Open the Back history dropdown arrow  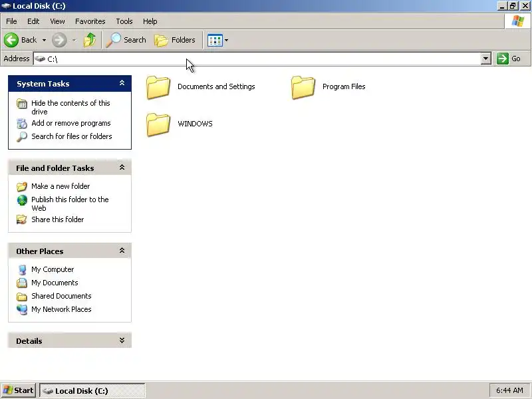[x=44, y=40]
